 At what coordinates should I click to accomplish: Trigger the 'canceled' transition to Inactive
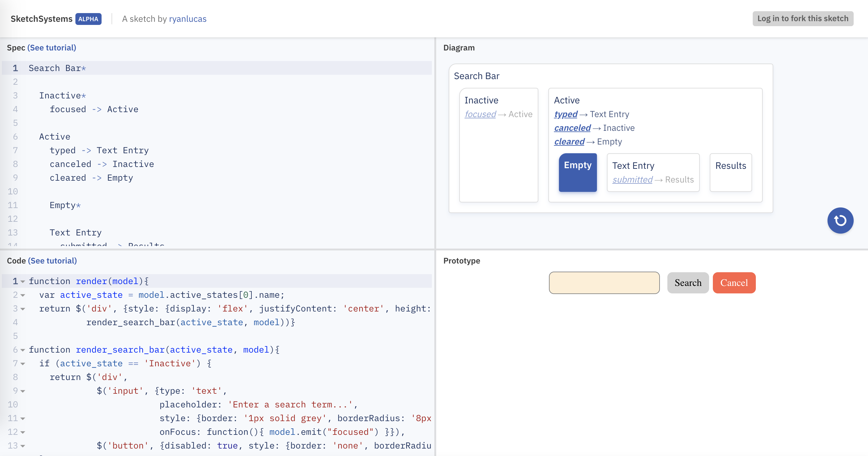tap(572, 128)
